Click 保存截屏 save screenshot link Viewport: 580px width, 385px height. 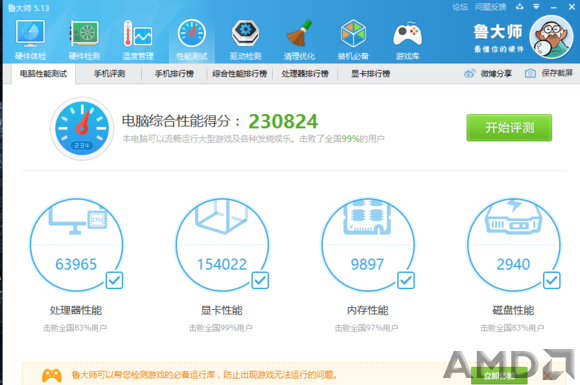(x=557, y=73)
